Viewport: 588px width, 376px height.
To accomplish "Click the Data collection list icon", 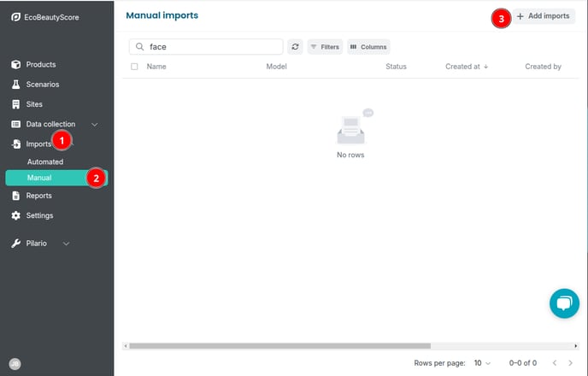I will coord(15,124).
